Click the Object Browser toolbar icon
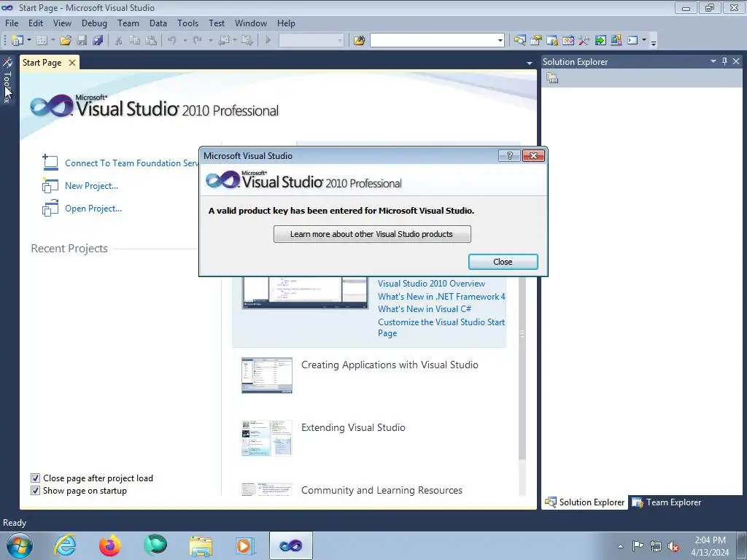Viewport: 747px width, 560px height. tap(568, 41)
